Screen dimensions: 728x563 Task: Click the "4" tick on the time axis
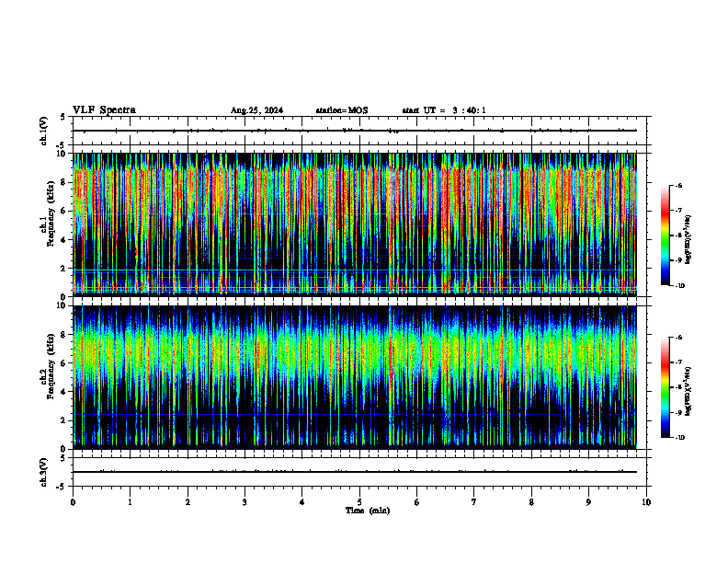coord(302,502)
